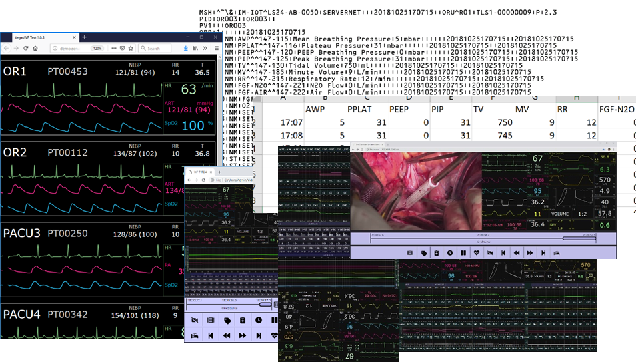Click the heart icon in the video toolbar
This screenshot has height=362, width=636.
tap(476, 252)
